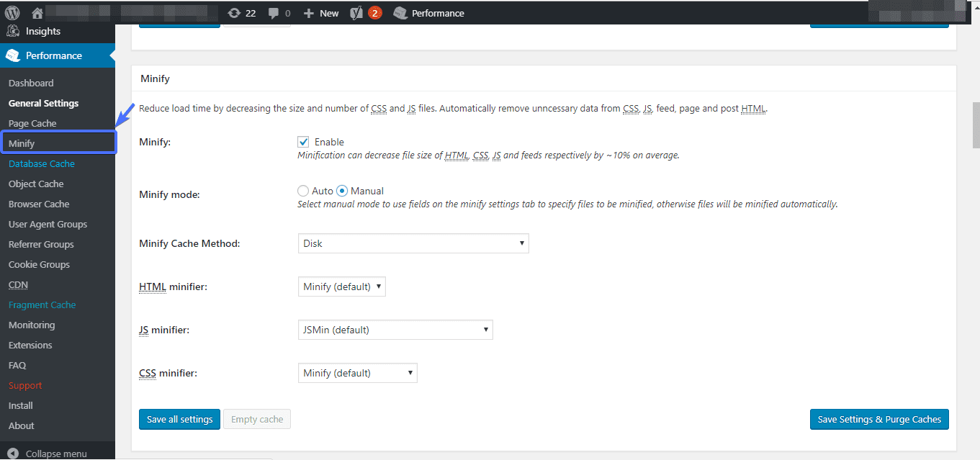The height and width of the screenshot is (460, 980).
Task: Open the Performance cube icon in the admin bar
Action: click(x=400, y=13)
